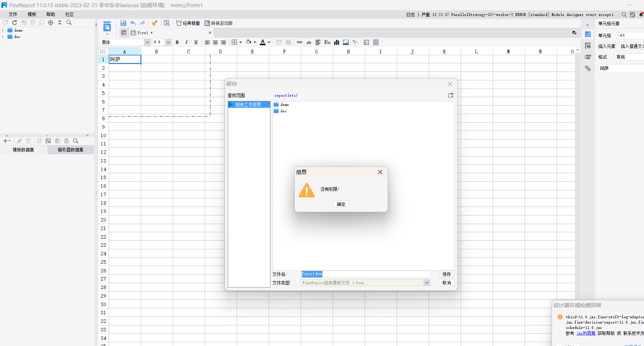Open the cell attributes panel icon
This screenshot has width=644, height=346.
click(588, 46)
